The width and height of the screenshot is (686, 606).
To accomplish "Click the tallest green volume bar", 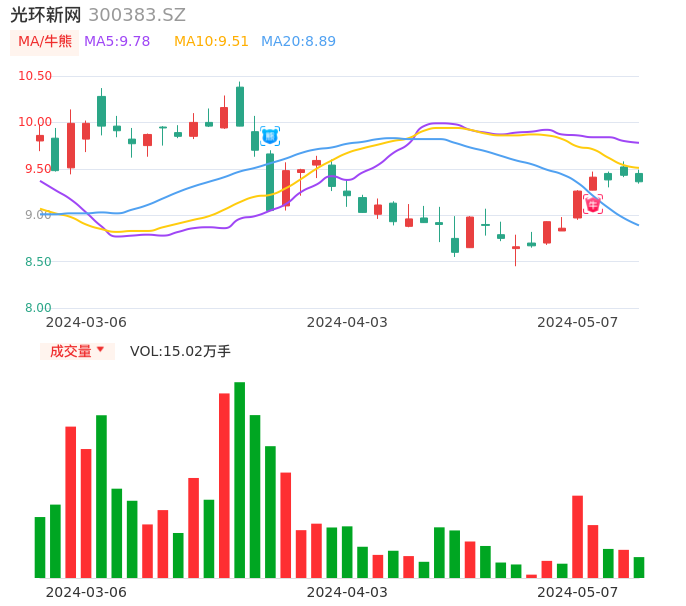I will [240, 480].
